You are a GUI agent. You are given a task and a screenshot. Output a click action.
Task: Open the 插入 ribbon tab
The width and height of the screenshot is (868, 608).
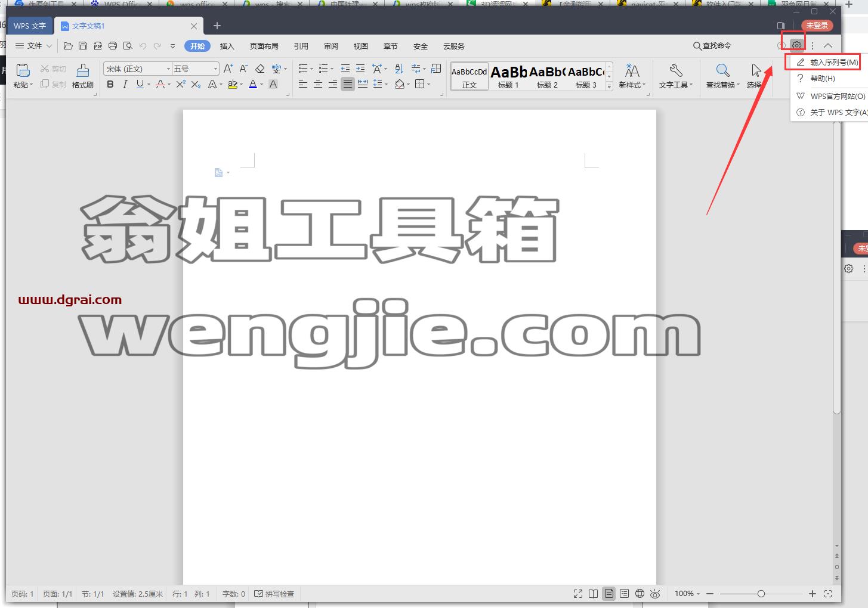click(x=227, y=46)
